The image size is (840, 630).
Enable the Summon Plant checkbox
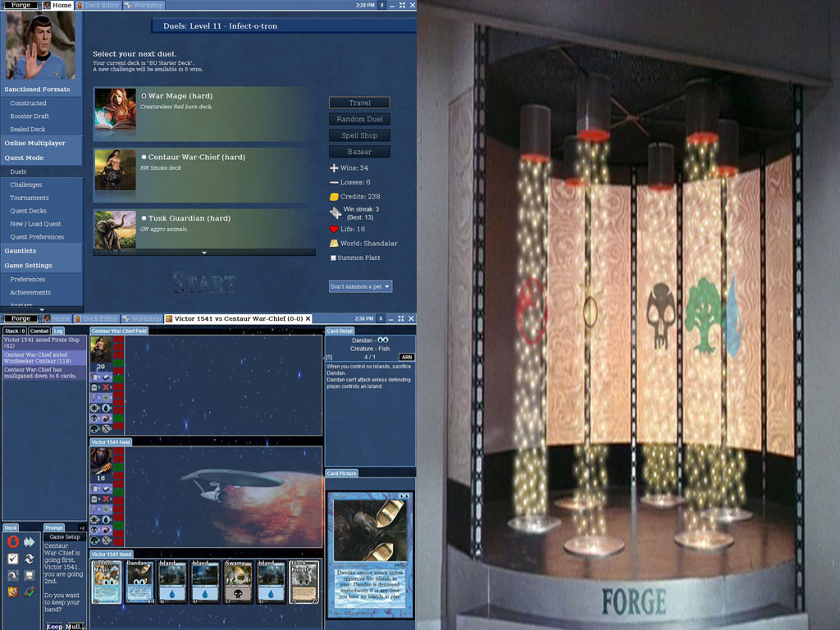pos(333,258)
